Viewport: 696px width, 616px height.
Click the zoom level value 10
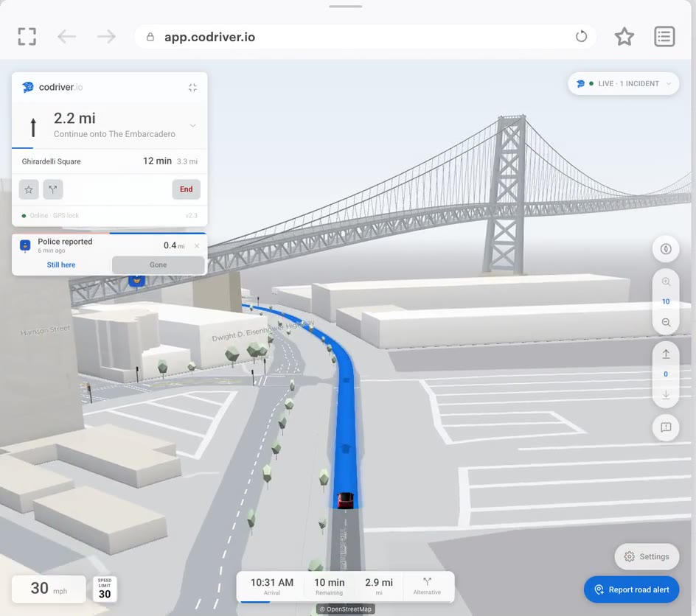[665, 301]
